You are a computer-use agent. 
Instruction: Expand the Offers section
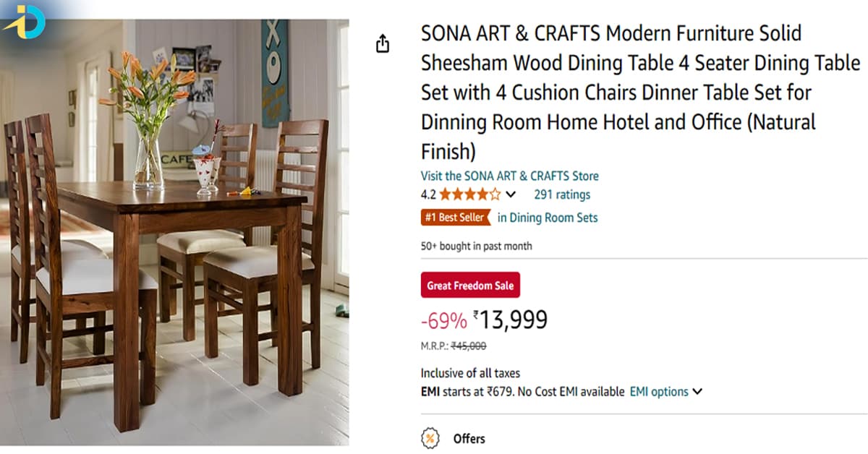click(469, 437)
